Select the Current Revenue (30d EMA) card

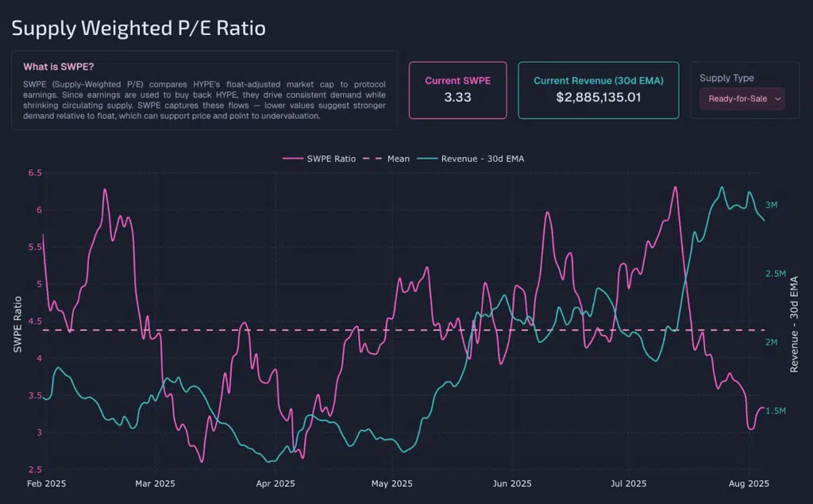[x=598, y=90]
